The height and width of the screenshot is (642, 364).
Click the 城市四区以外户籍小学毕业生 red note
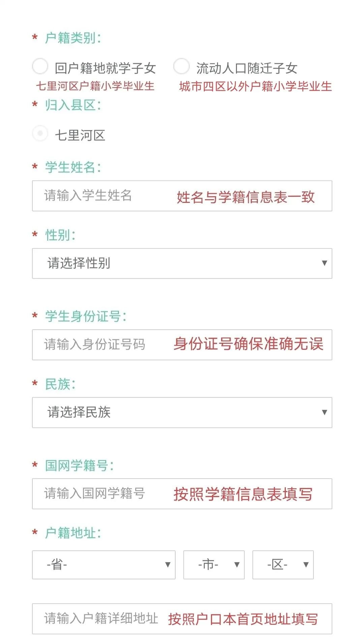[255, 87]
